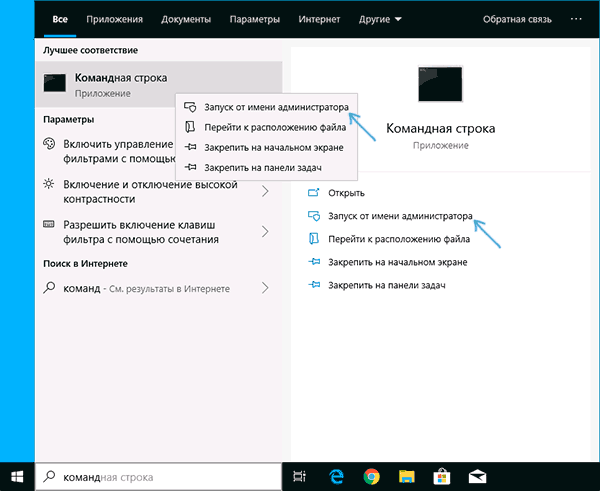Open the three-dot more options menu

(576, 19)
